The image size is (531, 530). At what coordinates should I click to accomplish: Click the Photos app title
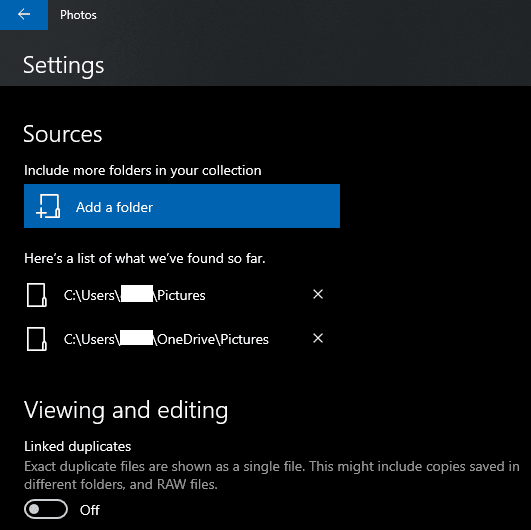[78, 15]
